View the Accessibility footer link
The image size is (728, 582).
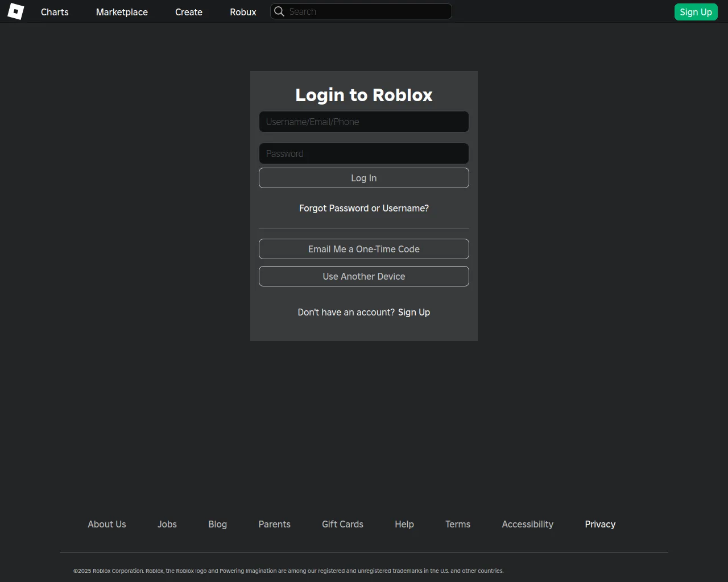coord(527,524)
